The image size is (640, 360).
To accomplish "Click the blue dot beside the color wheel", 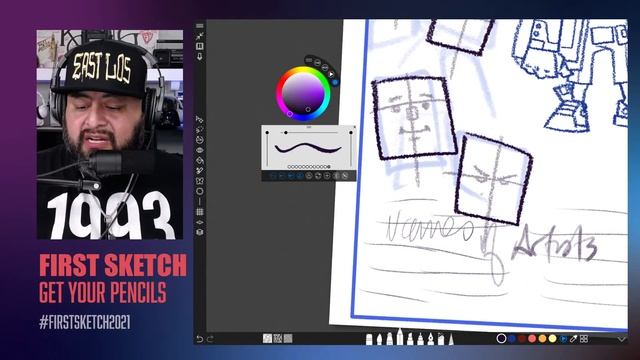I will [x=335, y=82].
